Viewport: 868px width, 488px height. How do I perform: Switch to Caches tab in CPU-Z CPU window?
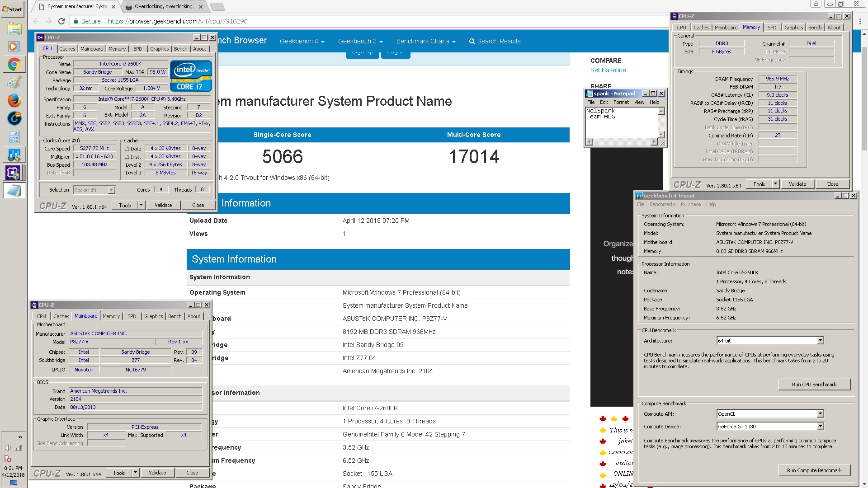67,49
